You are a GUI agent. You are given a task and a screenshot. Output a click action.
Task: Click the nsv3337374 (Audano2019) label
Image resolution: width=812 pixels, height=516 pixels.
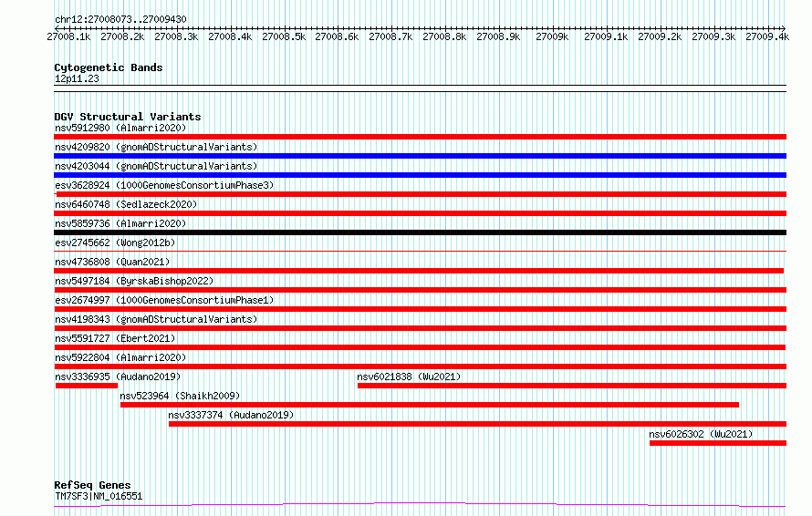(x=231, y=415)
